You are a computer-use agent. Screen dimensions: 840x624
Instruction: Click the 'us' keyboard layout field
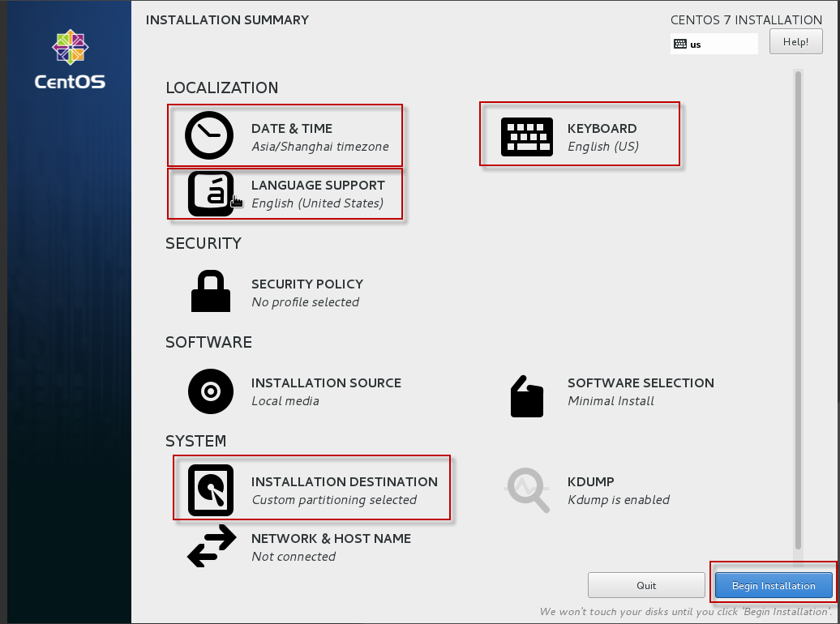point(714,44)
